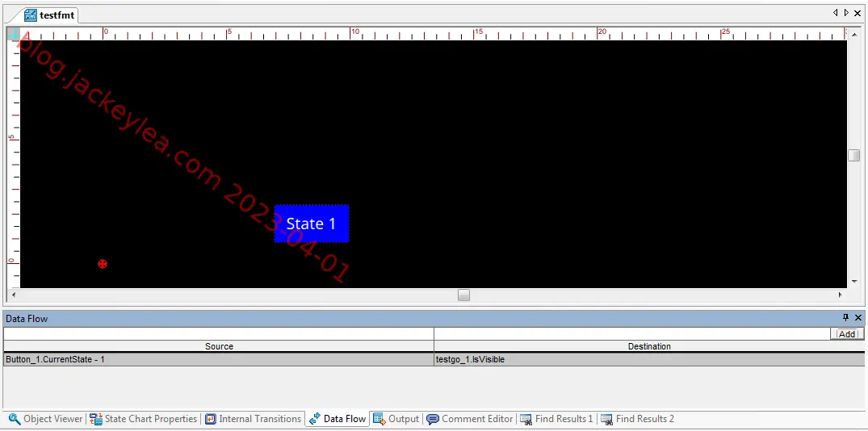Click the testfmt document tab icon
The height and width of the screenshot is (431, 868).
pyautogui.click(x=31, y=15)
